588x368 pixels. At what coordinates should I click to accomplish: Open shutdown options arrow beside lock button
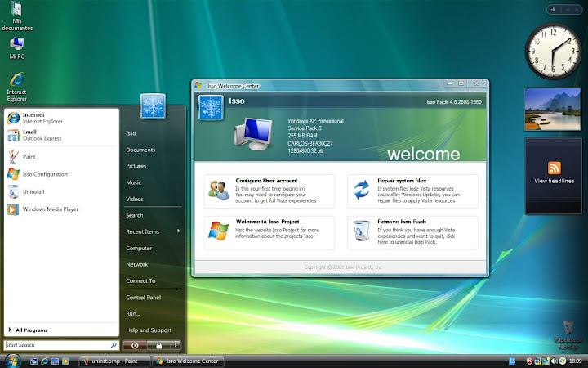tap(176, 346)
